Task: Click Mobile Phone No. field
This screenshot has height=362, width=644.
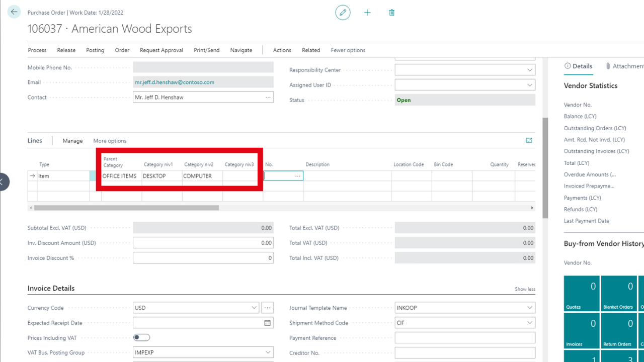Action: 203,67
